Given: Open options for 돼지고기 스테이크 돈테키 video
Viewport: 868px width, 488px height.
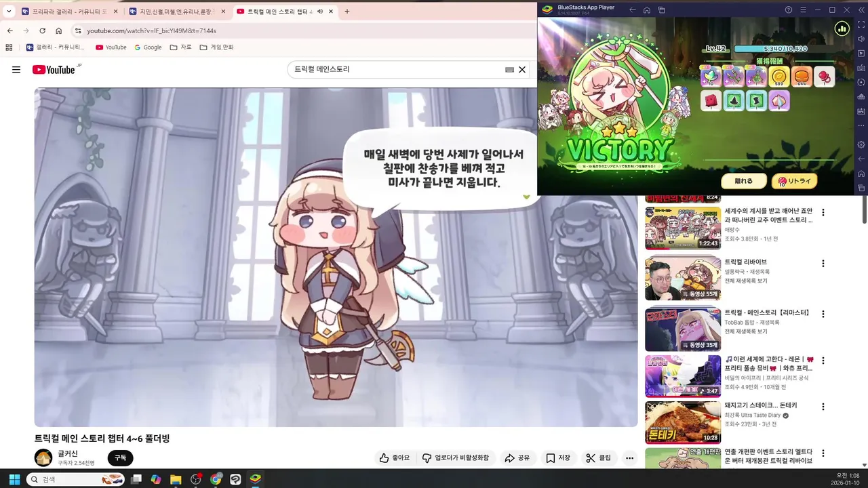Looking at the screenshot, I should click(x=823, y=407).
